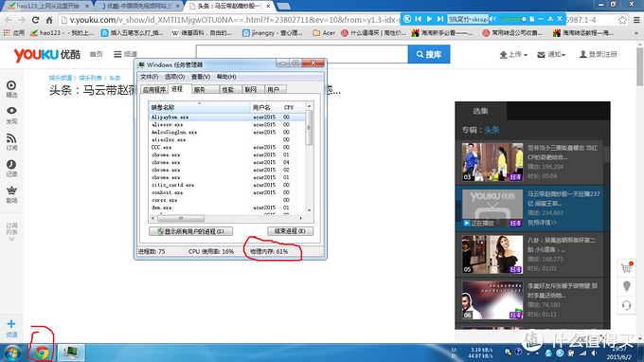Viewport: 644px width, 362px height.
Task: Open the File menu in Task Manager
Action: pos(149,77)
